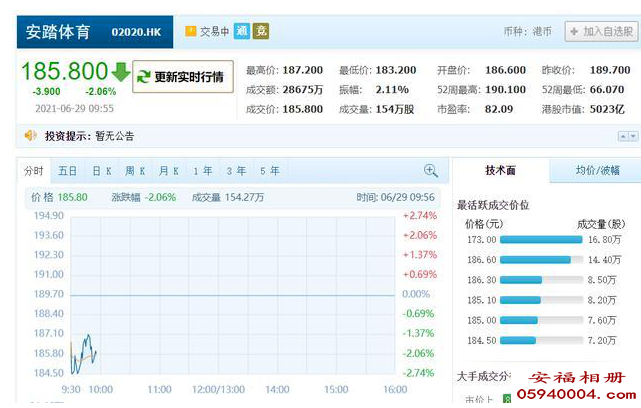This screenshot has width=641, height=408.
Task: Open the 月K monthly candlestick tab
Action: (169, 170)
